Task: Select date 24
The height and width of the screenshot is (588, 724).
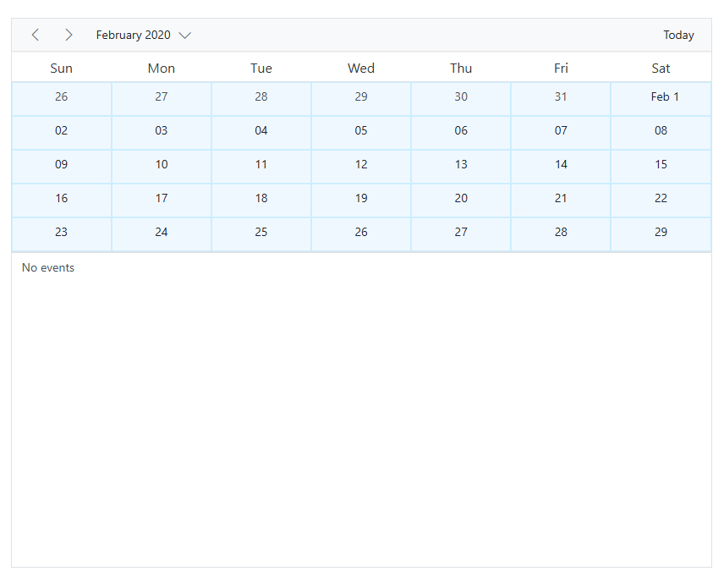Action: click(162, 234)
